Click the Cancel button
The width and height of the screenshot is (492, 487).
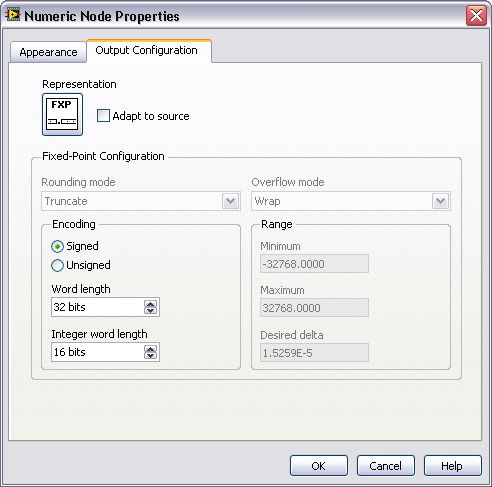click(x=386, y=466)
